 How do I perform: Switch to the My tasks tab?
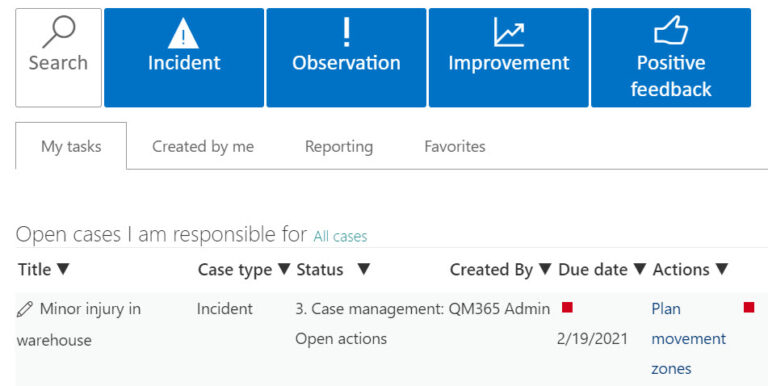[71, 146]
